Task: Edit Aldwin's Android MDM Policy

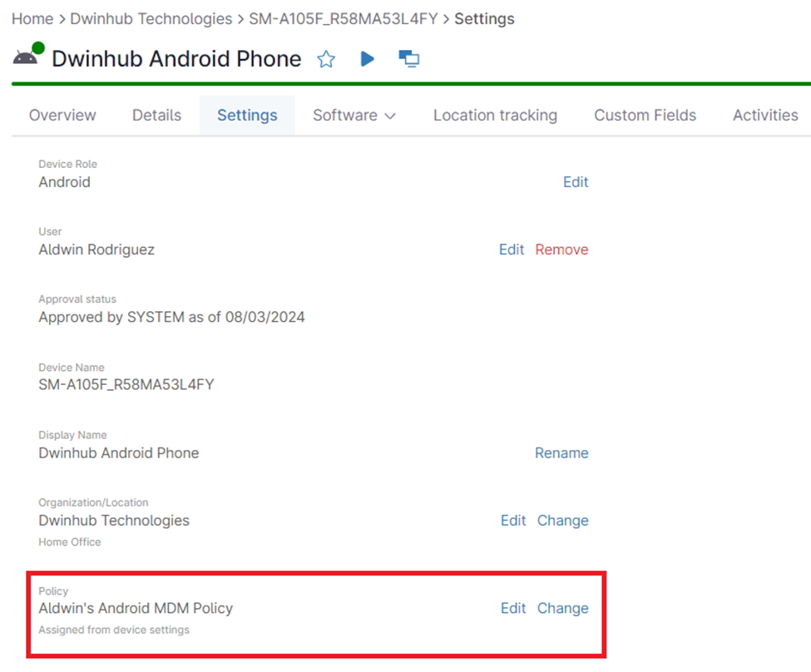Action: (x=513, y=608)
